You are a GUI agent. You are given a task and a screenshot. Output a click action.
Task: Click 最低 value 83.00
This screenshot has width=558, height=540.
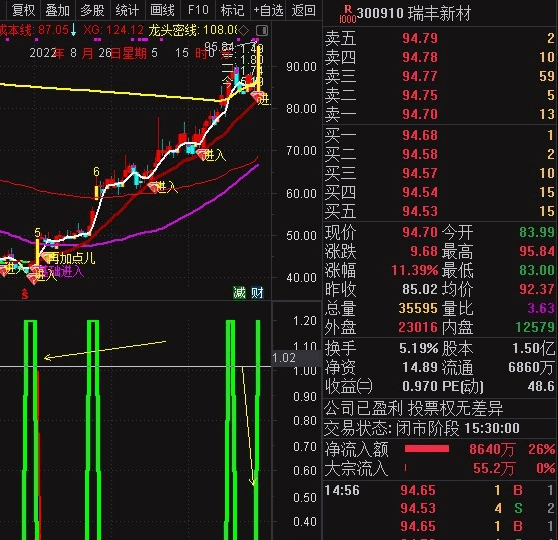pos(537,270)
